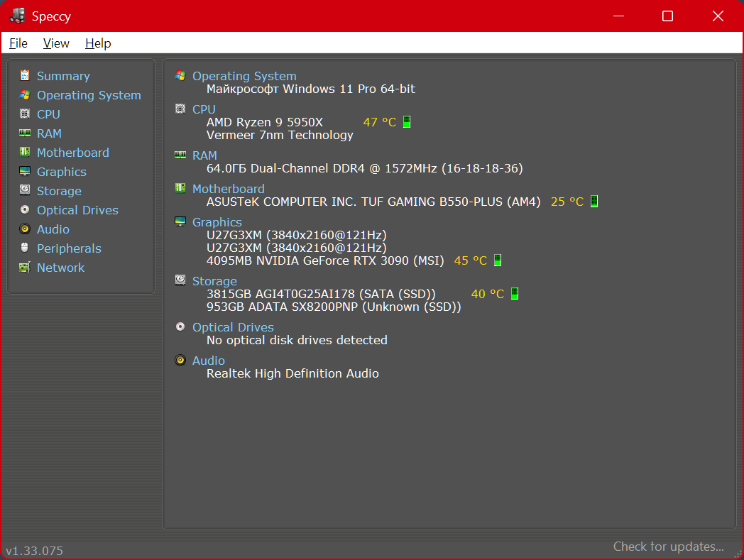Show Optical Drives from sidebar
The image size is (744, 560).
tap(78, 210)
